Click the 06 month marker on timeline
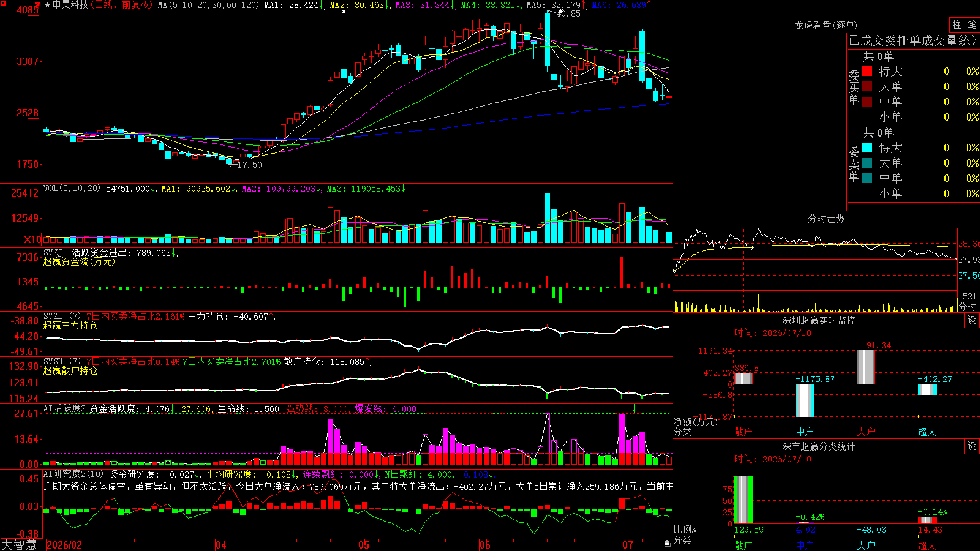Screen dimensions: 980x551 485,545
